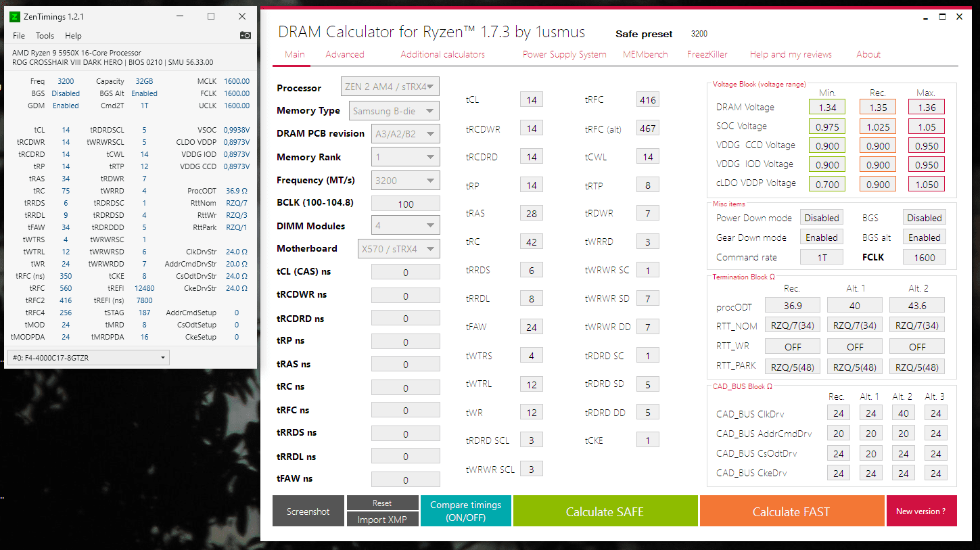Expand the F4-4000C17-8GTZR module dropdown
The width and height of the screenshot is (980, 550).
point(89,357)
